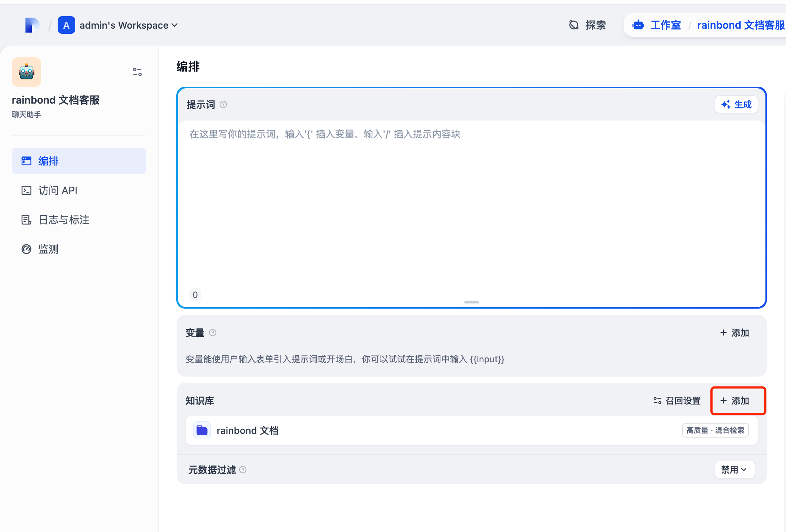Click the help icon beside 元数据过滤
This screenshot has height=532, width=786.
(243, 470)
